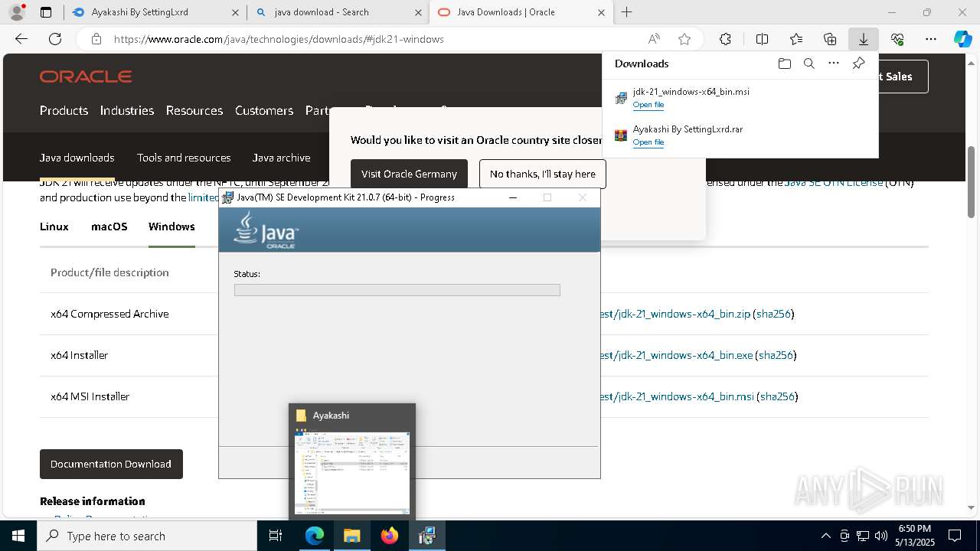Select Windows downloads tab
This screenshot has height=551, width=980.
click(x=171, y=227)
